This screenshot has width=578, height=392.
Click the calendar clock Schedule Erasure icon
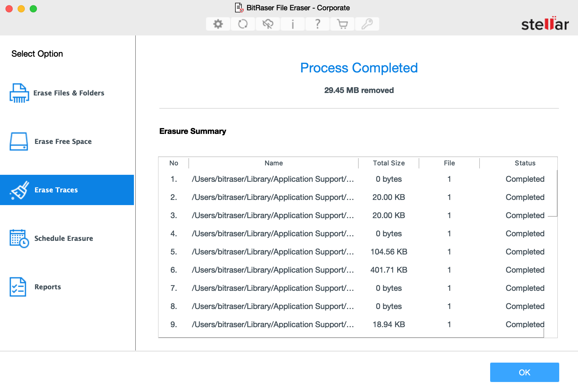click(x=19, y=238)
